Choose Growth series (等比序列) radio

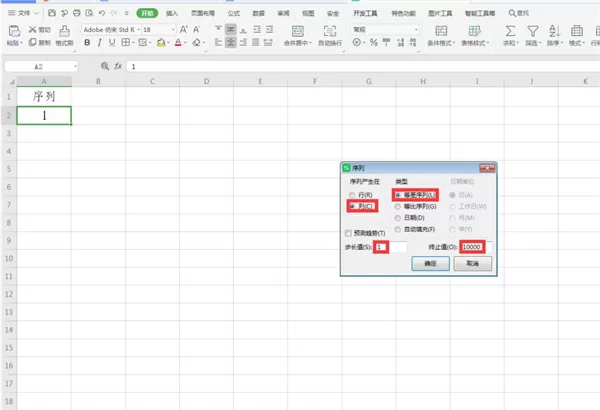coord(398,206)
